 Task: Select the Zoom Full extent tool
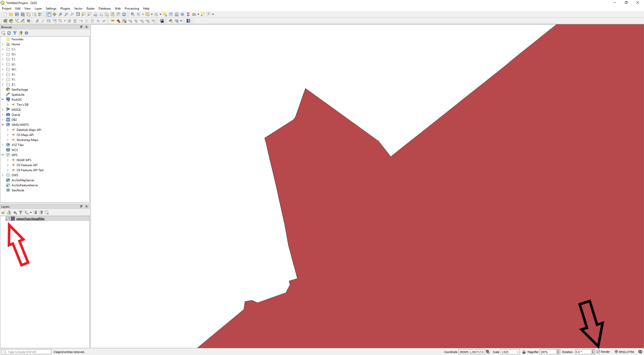pos(78,14)
